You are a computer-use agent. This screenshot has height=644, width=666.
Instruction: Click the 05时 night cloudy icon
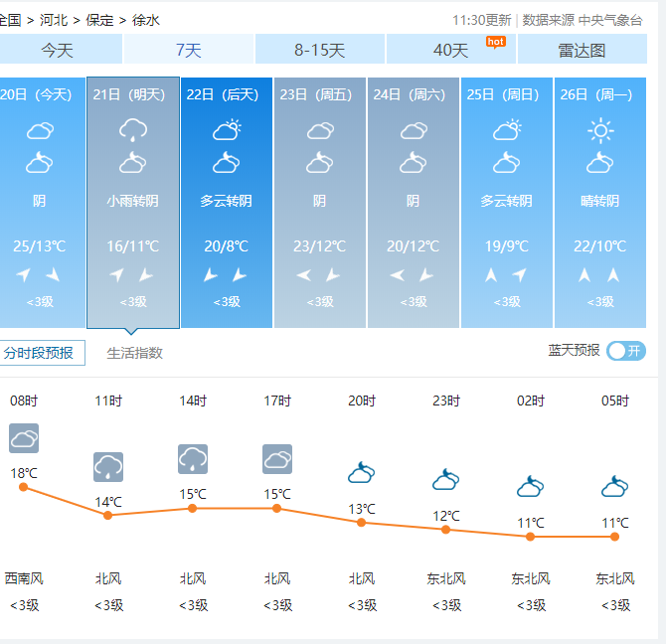(x=614, y=486)
